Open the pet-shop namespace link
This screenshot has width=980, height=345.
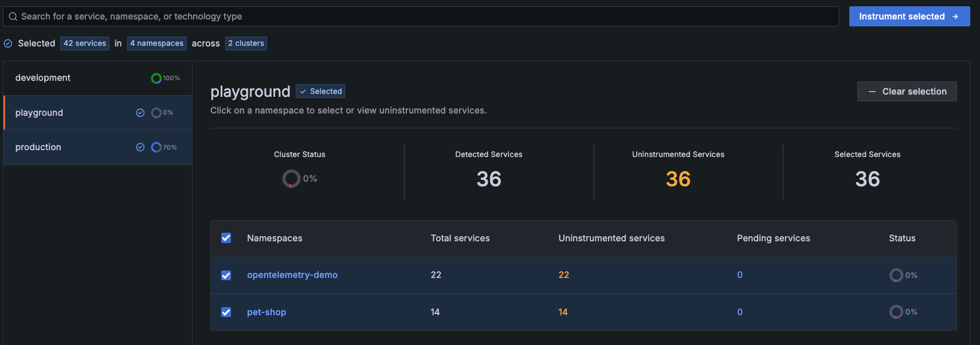coord(266,312)
